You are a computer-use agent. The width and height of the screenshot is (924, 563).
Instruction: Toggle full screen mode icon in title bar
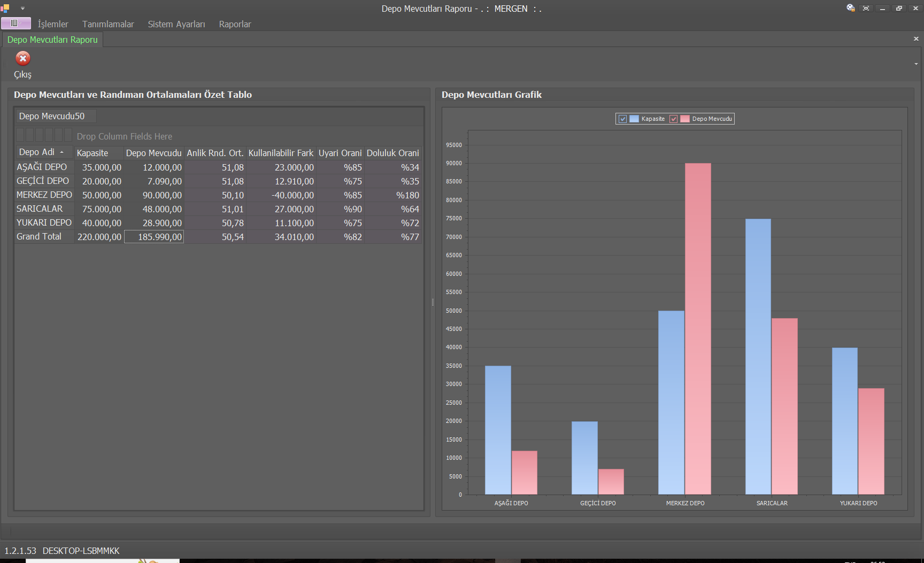[x=866, y=8]
